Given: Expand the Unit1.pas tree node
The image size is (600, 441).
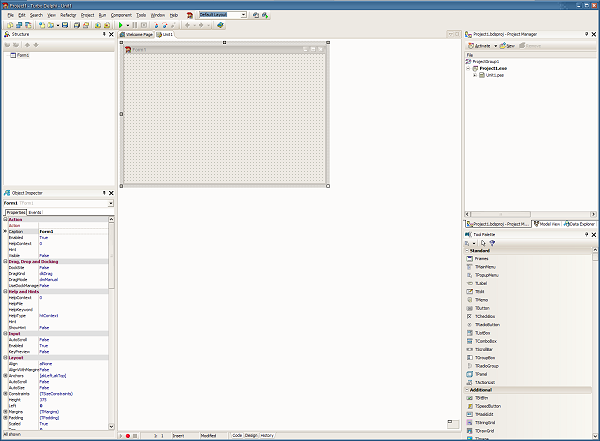Looking at the screenshot, I should coord(476,74).
